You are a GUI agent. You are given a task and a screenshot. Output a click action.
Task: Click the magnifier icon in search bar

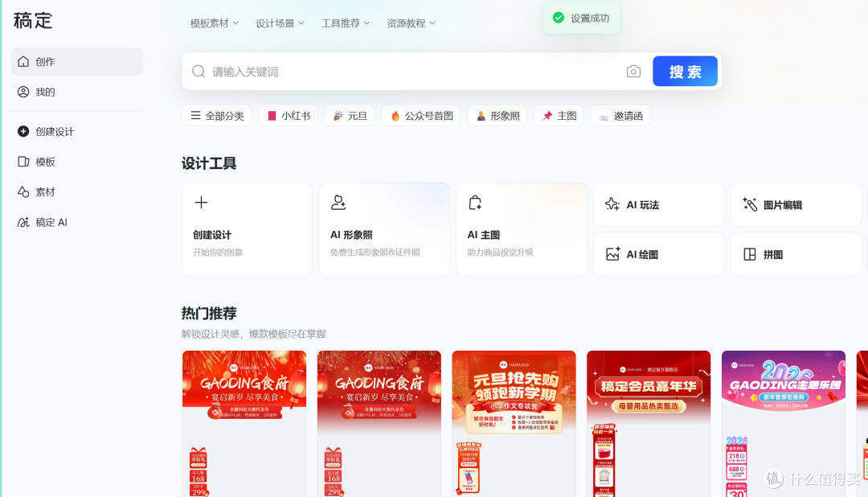tap(199, 72)
